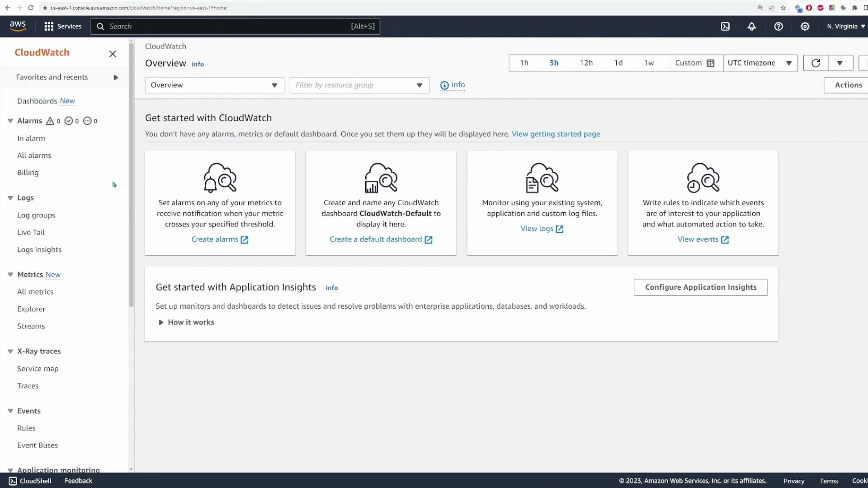
Task: Click the refresh icon near time range selectors
Action: pos(816,63)
